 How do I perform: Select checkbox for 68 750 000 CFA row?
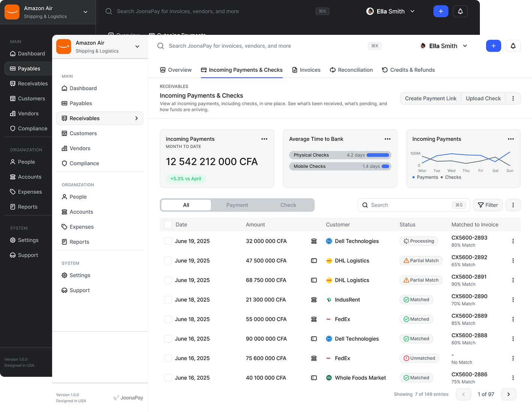coord(168,280)
